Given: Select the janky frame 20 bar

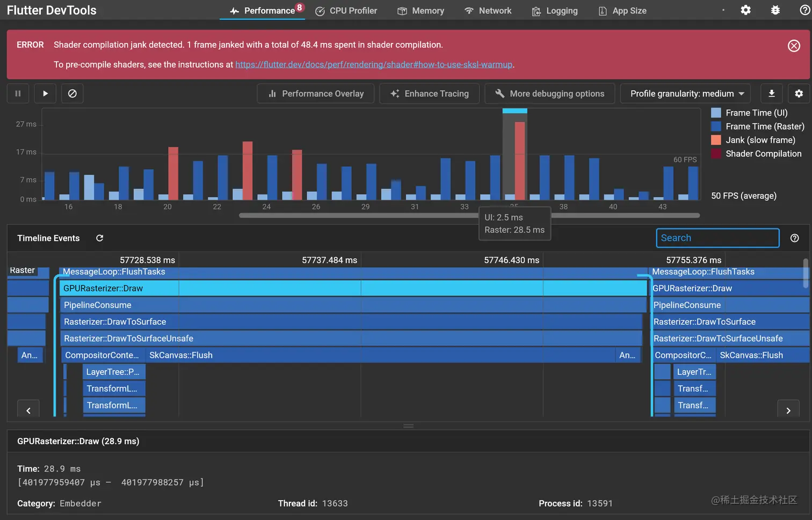Looking at the screenshot, I should (x=173, y=174).
